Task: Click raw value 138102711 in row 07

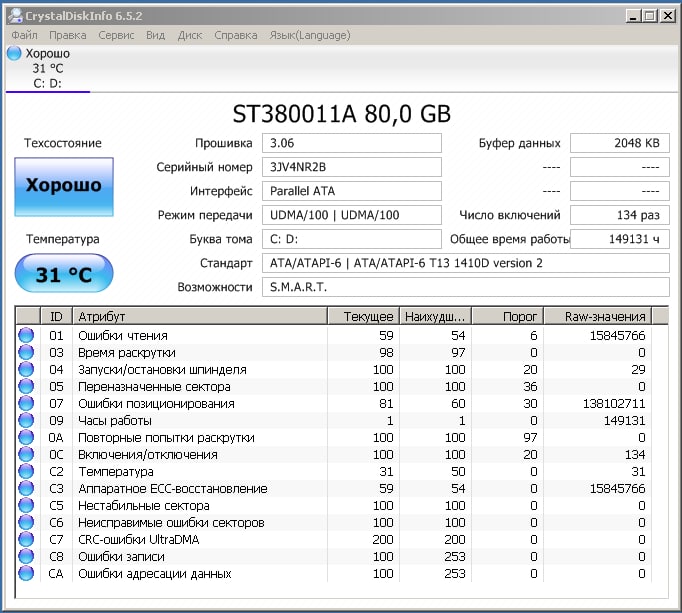Action: point(614,403)
